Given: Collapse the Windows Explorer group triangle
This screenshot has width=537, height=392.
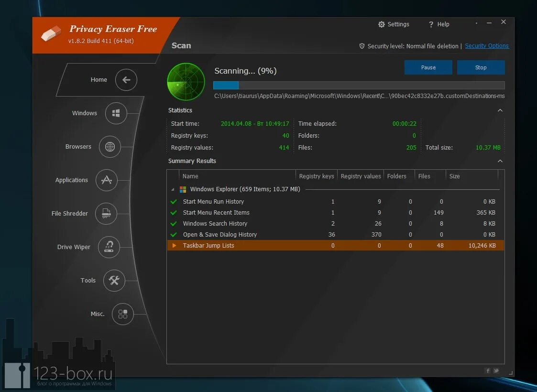Looking at the screenshot, I should pyautogui.click(x=173, y=189).
